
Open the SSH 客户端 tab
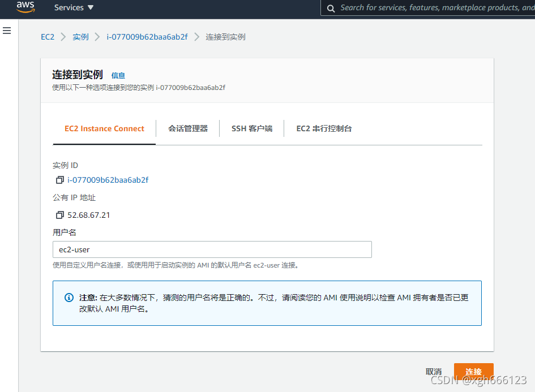pyautogui.click(x=252, y=128)
